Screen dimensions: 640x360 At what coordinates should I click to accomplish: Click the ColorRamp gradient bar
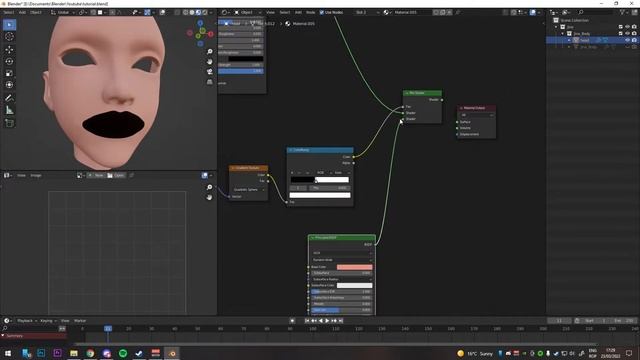coord(320,180)
